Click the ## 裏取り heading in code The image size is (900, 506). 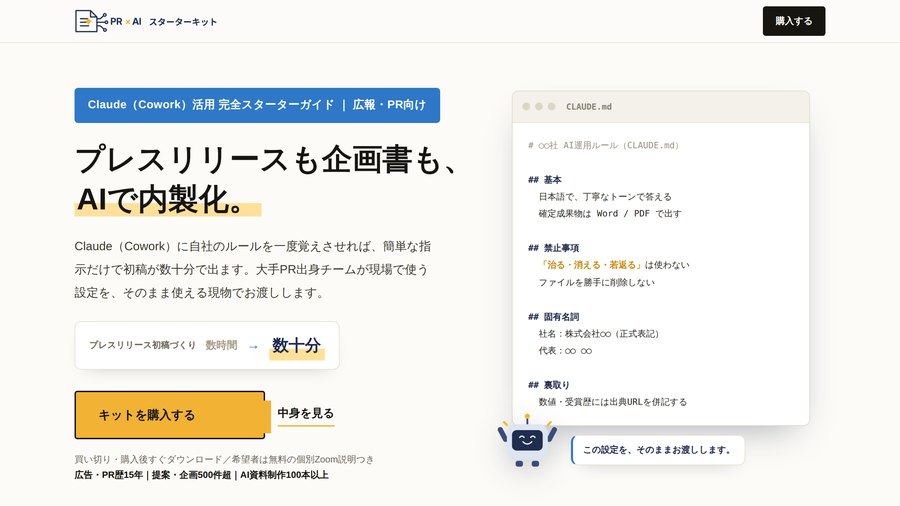point(549,385)
